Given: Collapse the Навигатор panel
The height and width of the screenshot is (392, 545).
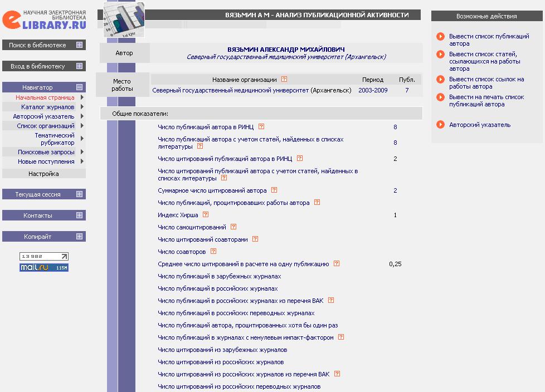Looking at the screenshot, I should [x=79, y=87].
